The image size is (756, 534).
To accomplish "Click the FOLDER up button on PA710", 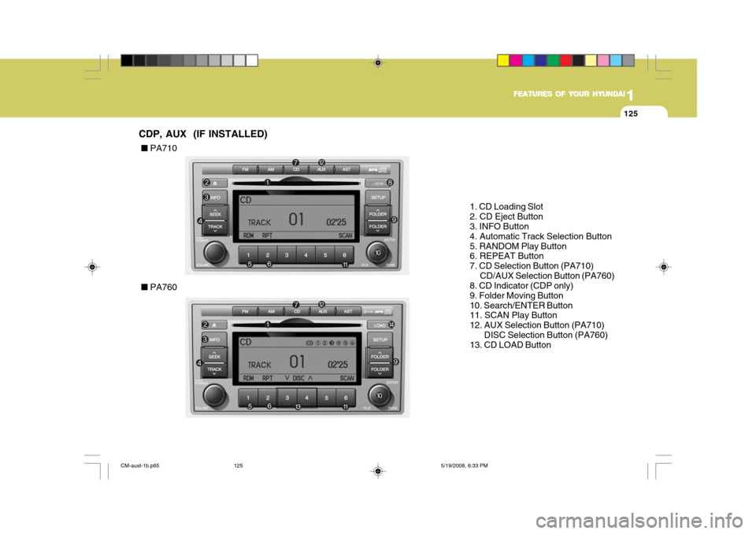I will pyautogui.click(x=378, y=213).
